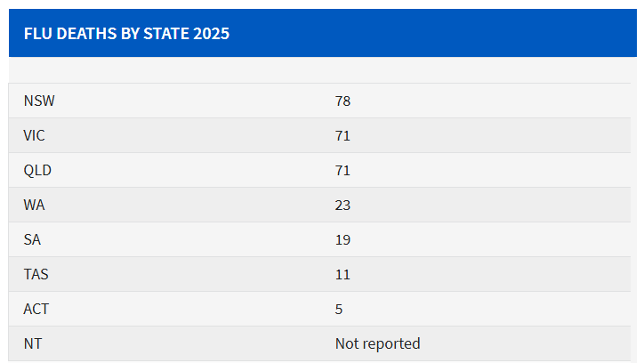The image size is (644, 363).
Task: Select the NT state label
Action: point(32,344)
